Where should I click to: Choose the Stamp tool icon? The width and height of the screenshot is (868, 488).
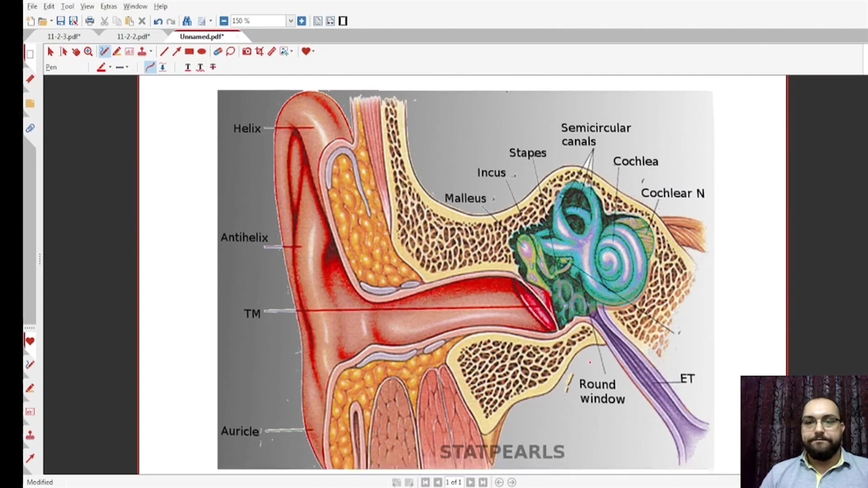[x=142, y=52]
